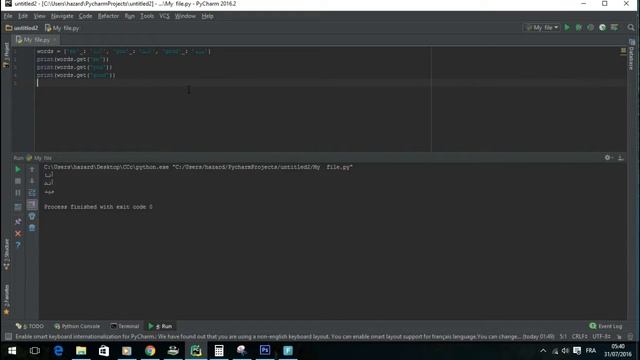The image size is (640, 360).
Task: Pin the Run tab
Action: [18, 221]
